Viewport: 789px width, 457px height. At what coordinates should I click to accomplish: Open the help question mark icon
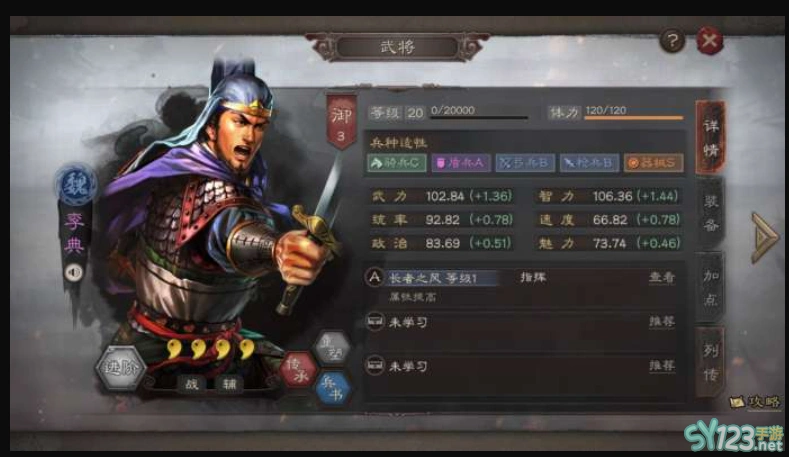[x=672, y=41]
